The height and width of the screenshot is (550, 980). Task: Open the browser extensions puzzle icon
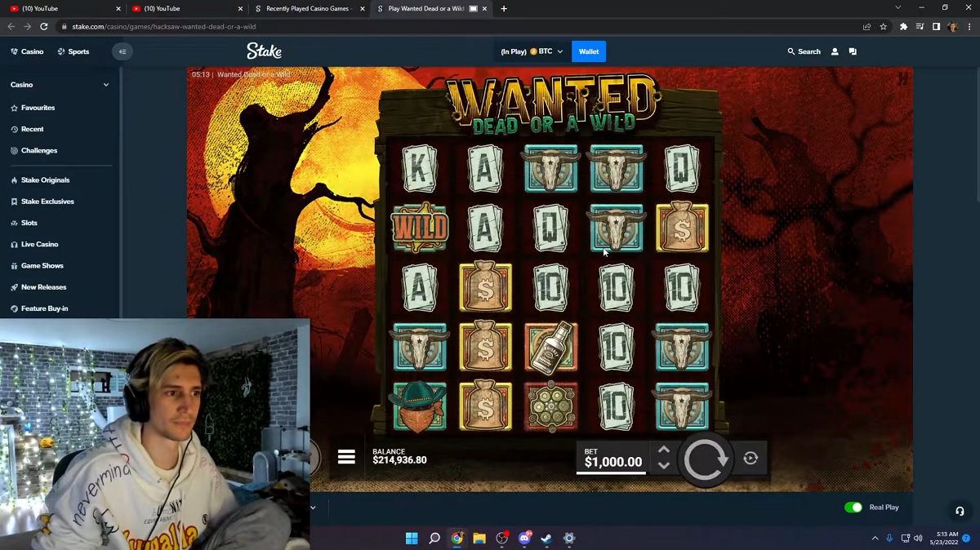(x=903, y=27)
